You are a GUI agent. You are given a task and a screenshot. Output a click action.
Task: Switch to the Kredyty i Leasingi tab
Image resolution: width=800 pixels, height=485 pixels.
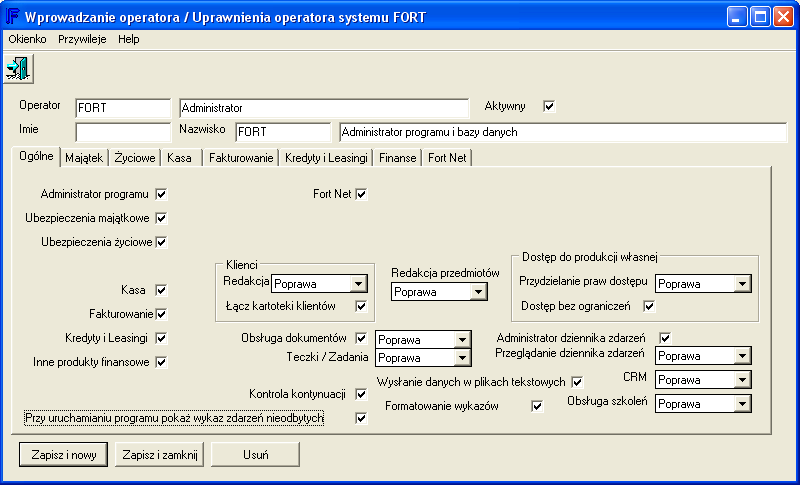coord(326,158)
